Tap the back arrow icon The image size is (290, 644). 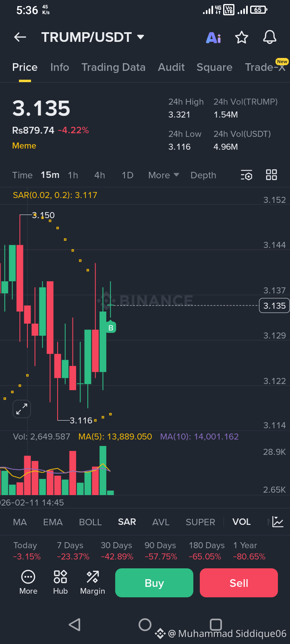tap(20, 37)
